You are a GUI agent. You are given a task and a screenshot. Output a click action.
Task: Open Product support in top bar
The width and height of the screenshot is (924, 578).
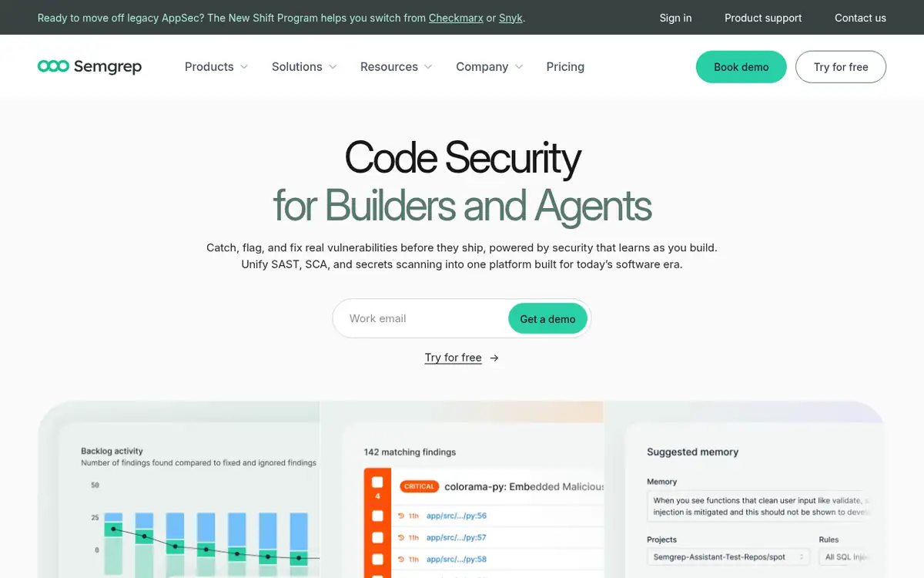tap(763, 18)
